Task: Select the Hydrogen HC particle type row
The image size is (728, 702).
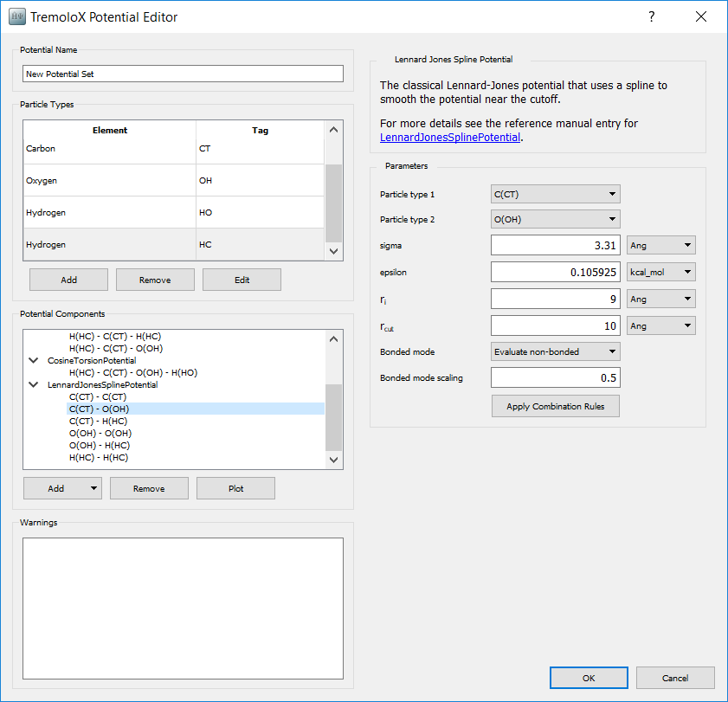Action: coord(174,245)
